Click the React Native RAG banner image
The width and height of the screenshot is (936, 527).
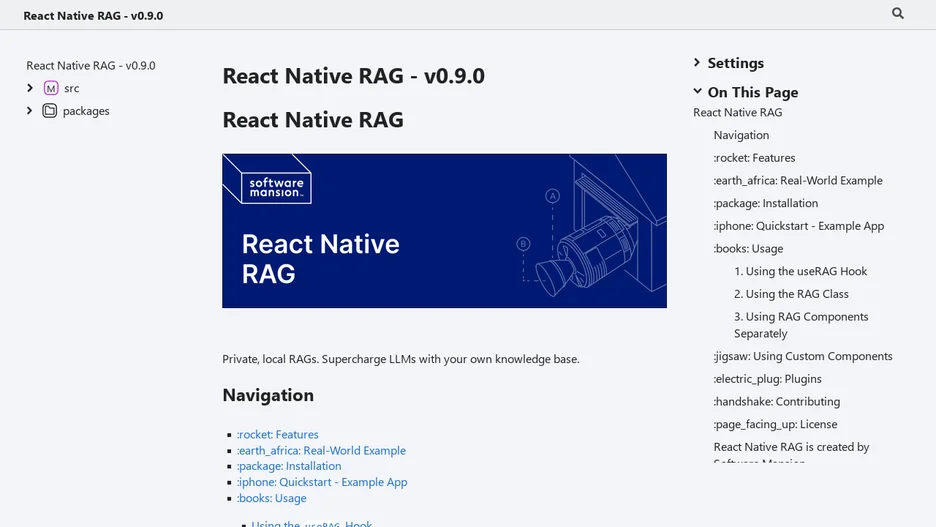pyautogui.click(x=444, y=231)
